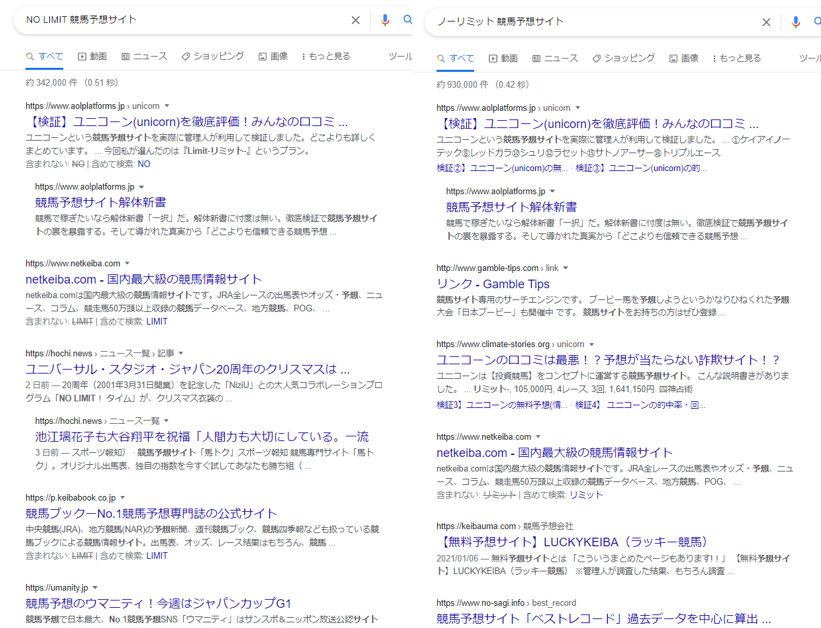Click URL text https://keibauma.com › 競馬予想会社
Viewport: 821px width, 628px height.
505,526
